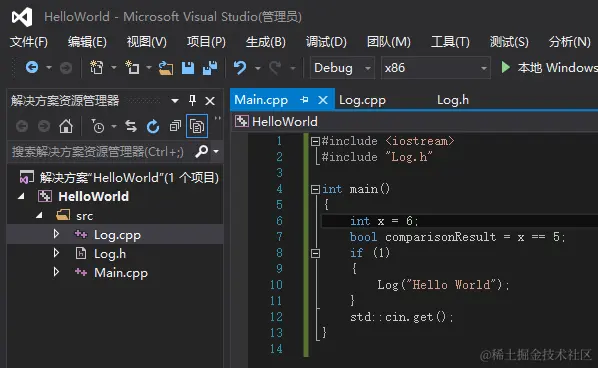Click the navigate forward toolbar arrow
Viewport: 598px width, 368px height.
(66, 68)
